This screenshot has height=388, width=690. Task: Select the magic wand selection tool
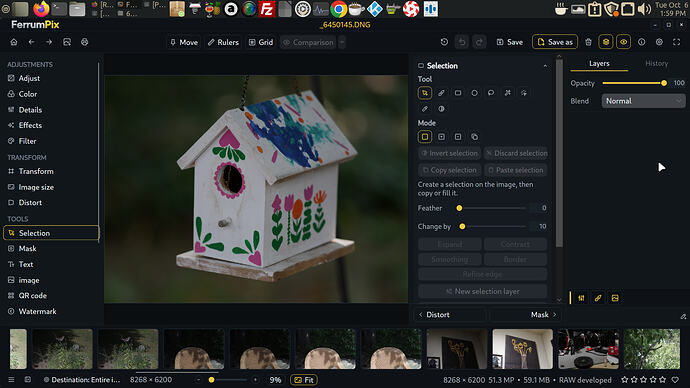tap(507, 93)
